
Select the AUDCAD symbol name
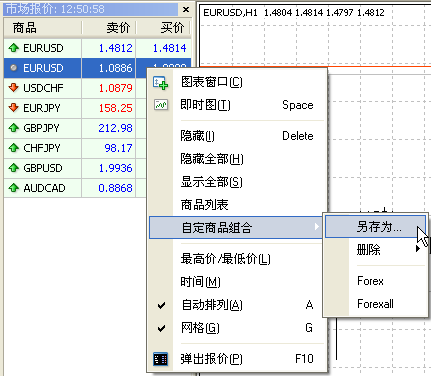pos(44,188)
